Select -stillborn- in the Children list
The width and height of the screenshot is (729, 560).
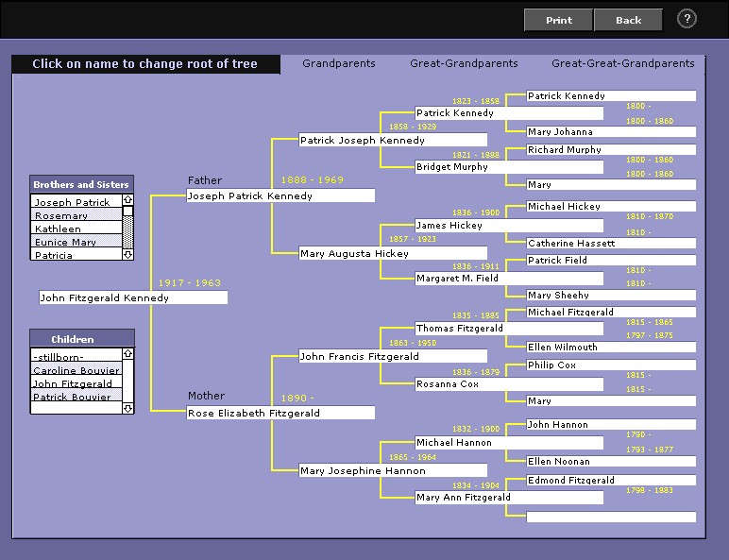[76, 356]
